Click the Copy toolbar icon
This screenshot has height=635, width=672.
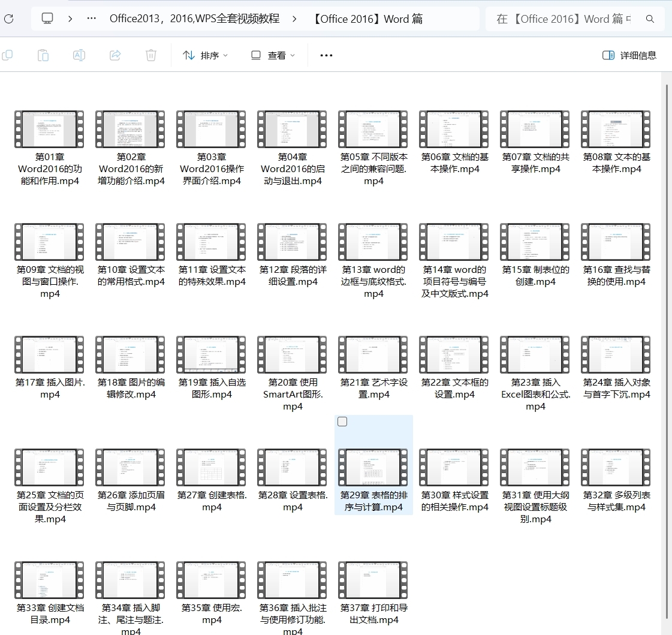click(7, 55)
